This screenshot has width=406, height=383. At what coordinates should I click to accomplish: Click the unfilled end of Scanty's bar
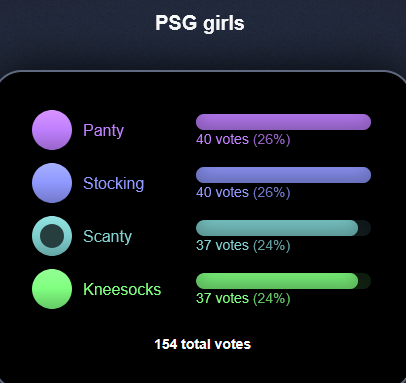coord(365,228)
